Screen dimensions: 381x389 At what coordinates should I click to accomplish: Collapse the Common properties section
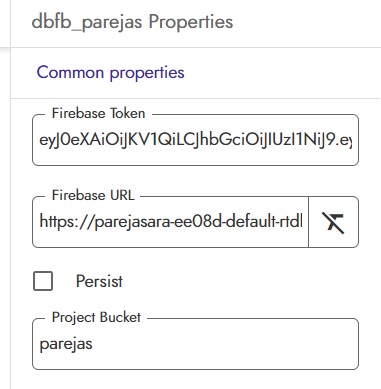110,73
